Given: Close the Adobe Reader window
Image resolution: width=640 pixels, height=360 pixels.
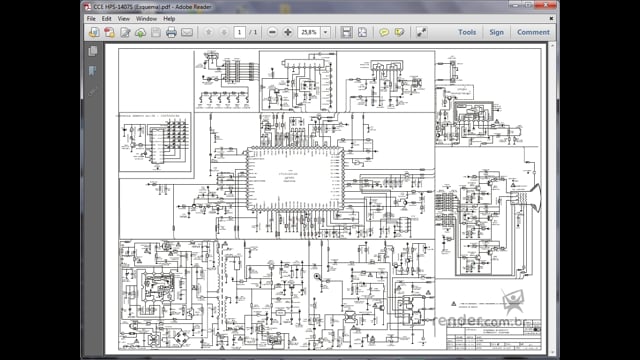Looking at the screenshot, I should click(x=546, y=5).
